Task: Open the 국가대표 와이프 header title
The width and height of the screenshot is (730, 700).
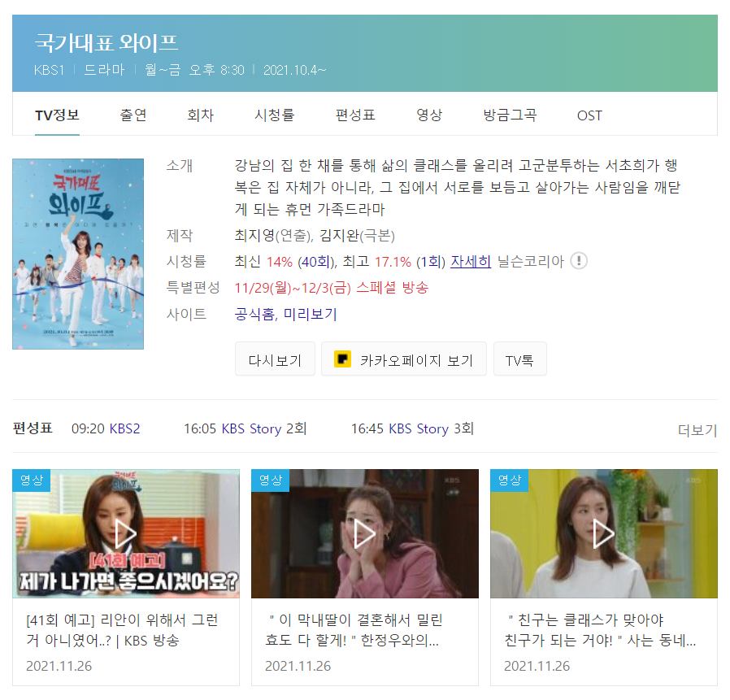Action: click(x=106, y=43)
